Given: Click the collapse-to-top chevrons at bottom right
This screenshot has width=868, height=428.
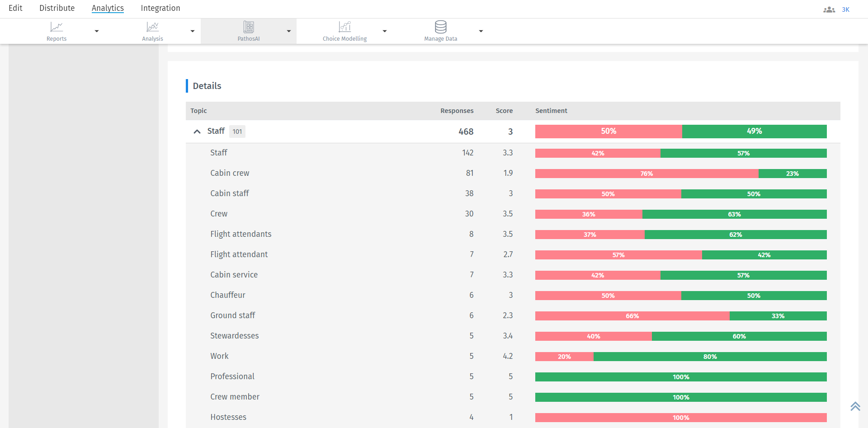Looking at the screenshot, I should coord(855,406).
